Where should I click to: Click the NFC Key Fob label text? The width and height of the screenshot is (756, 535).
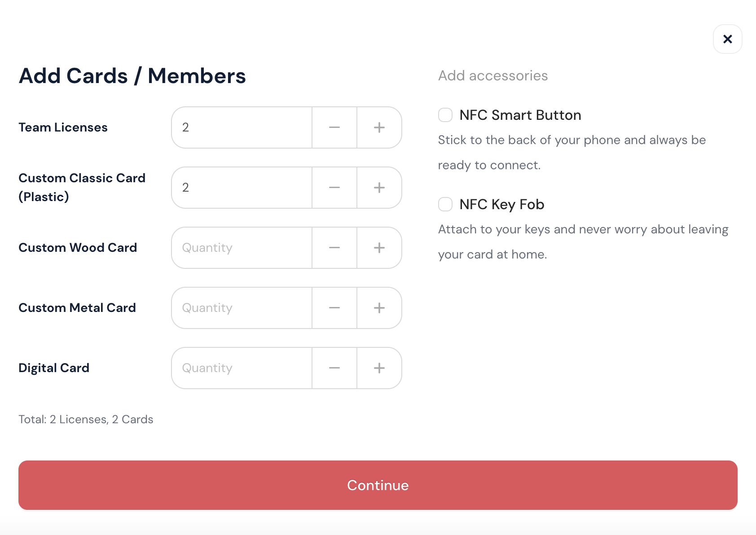pos(501,205)
